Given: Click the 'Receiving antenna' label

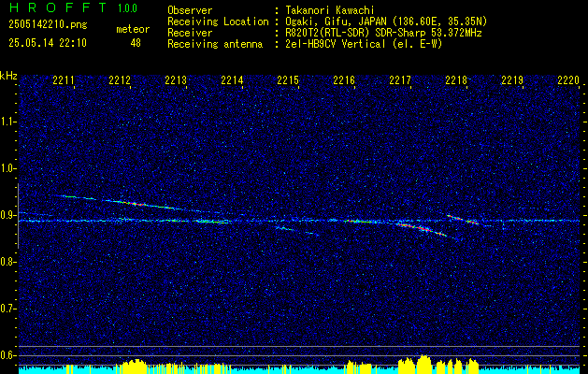Looking at the screenshot, I should pos(215,44).
